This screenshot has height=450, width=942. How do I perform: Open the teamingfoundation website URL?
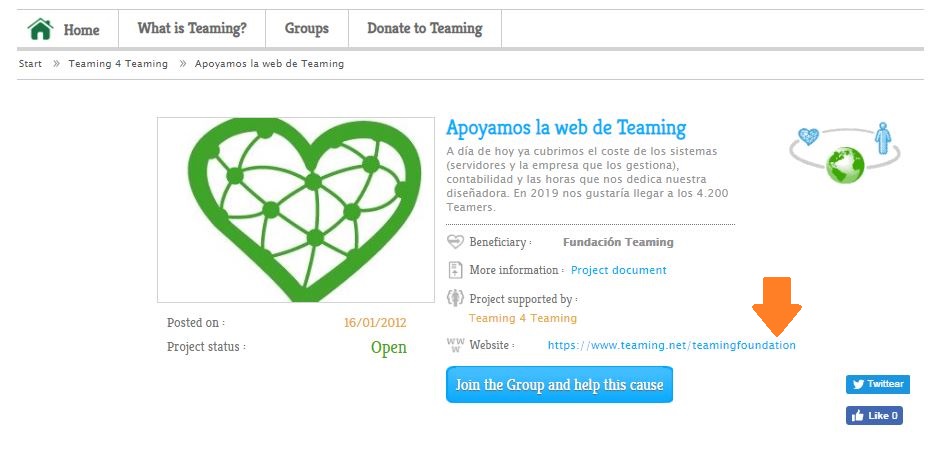(x=672, y=345)
